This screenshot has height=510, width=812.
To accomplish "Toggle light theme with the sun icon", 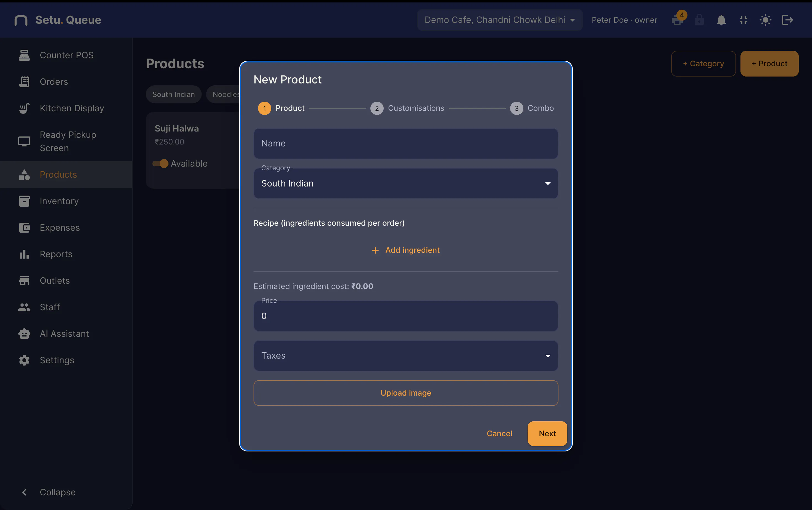I will click(766, 20).
